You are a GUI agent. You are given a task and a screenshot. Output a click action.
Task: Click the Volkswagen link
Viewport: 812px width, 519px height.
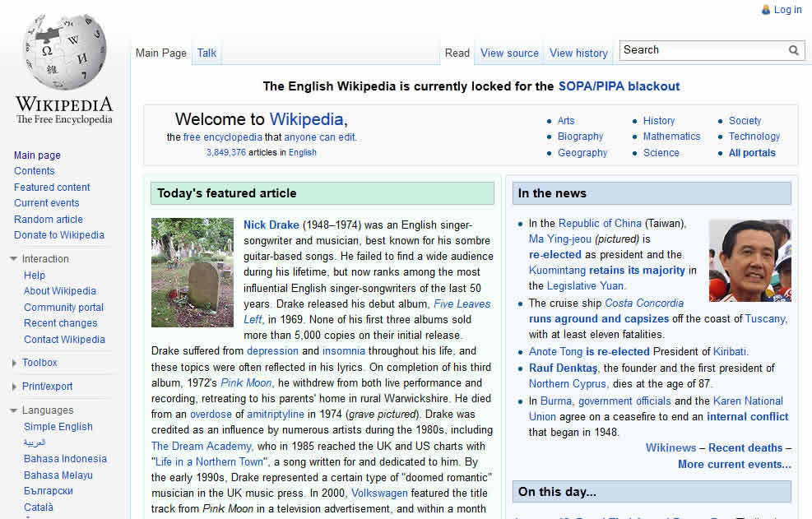point(379,494)
